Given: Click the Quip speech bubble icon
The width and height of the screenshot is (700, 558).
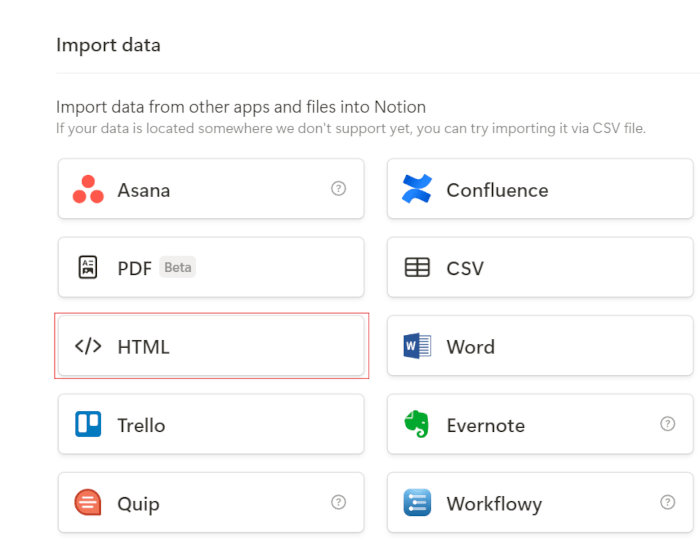Looking at the screenshot, I should [x=88, y=502].
